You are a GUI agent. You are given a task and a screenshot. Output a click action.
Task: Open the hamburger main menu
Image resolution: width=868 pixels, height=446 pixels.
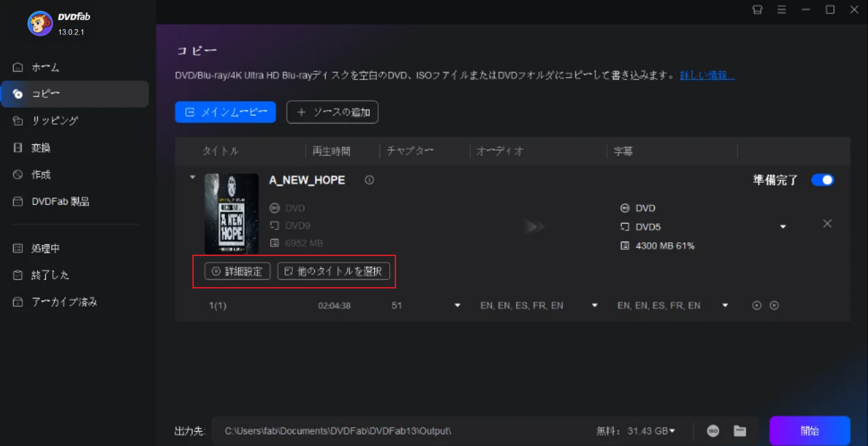click(x=782, y=10)
